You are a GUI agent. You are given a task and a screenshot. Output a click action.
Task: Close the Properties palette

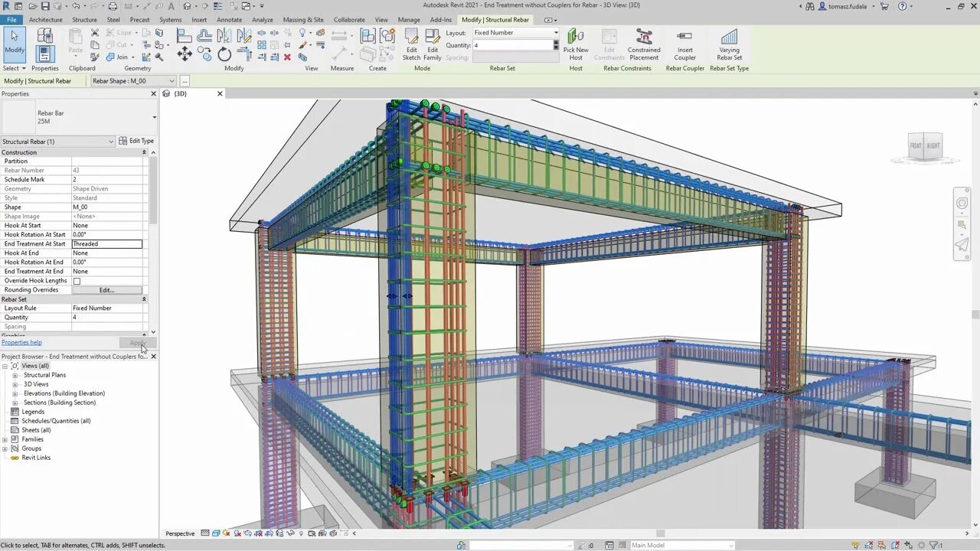(x=153, y=93)
